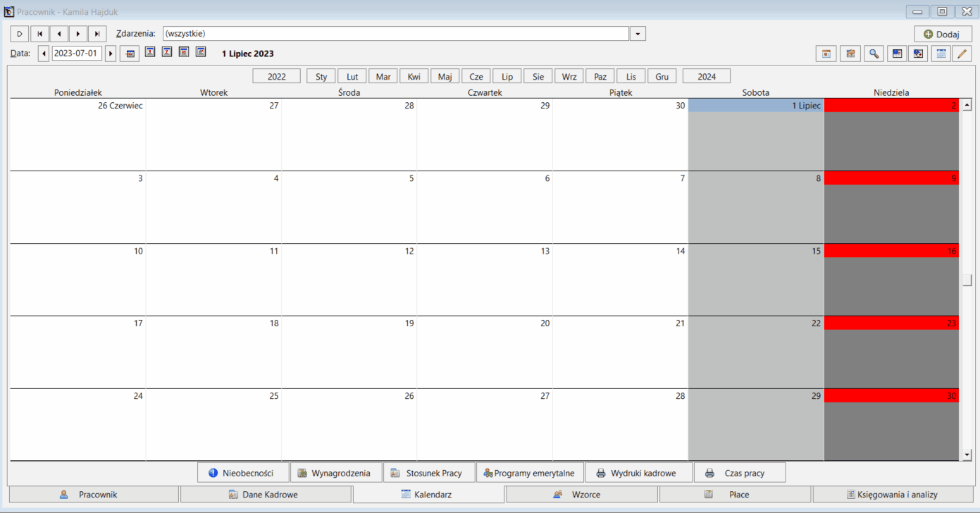Click the dark calendar with blue marker icon
The width and height of the screenshot is (980, 513).
click(897, 54)
